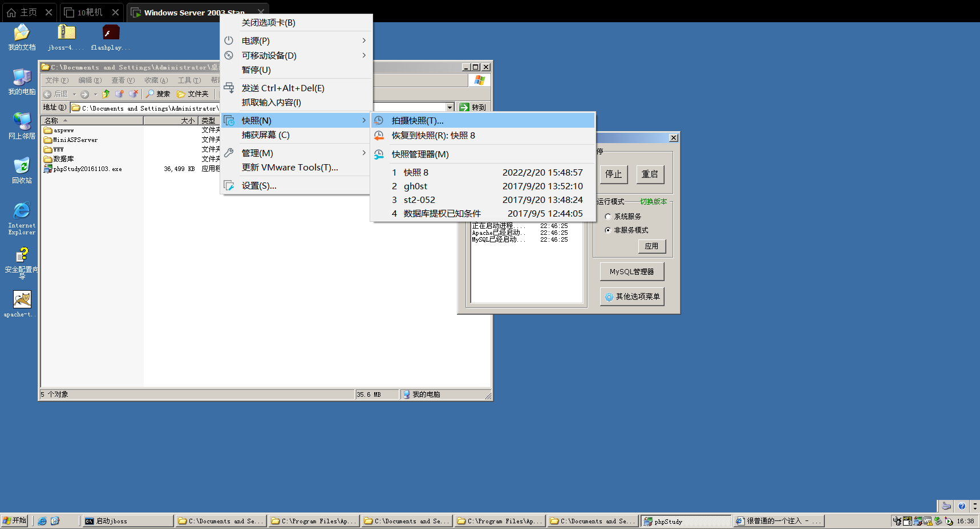Screen dimensions: 980x529
Task: Choose 暂停(U) from the context menu
Action: (296, 70)
